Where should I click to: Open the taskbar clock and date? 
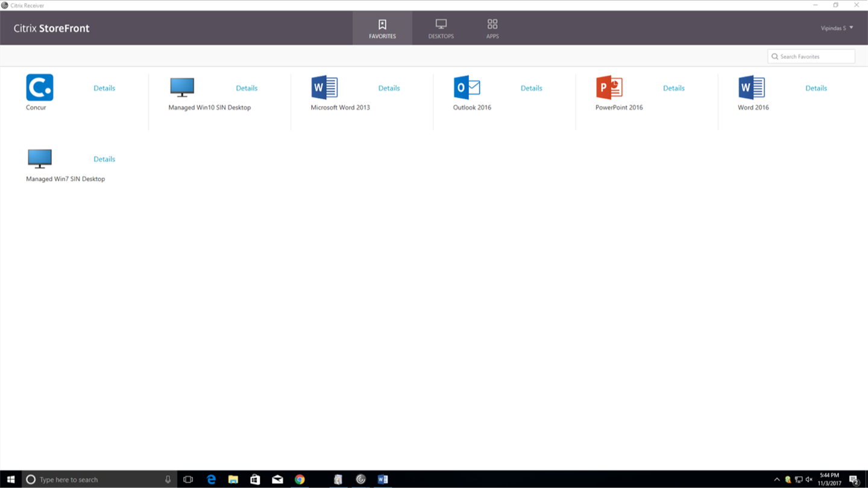click(x=829, y=480)
